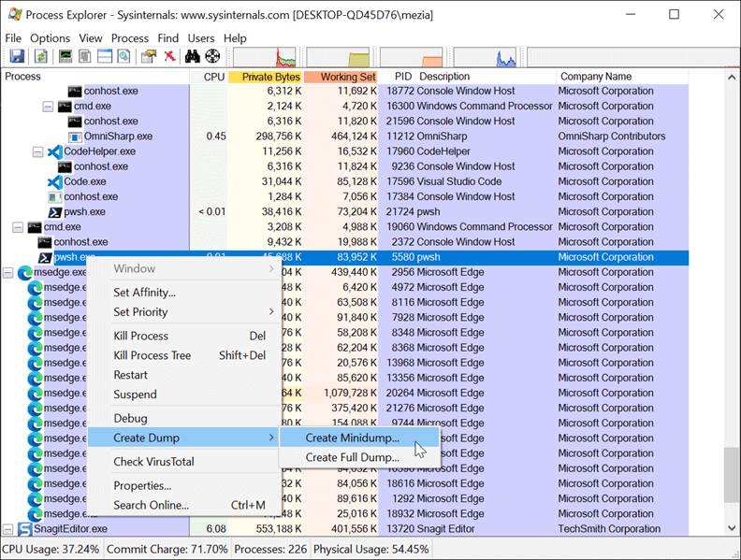Click the red X Kill Process icon
The width and height of the screenshot is (741, 560).
click(x=169, y=57)
